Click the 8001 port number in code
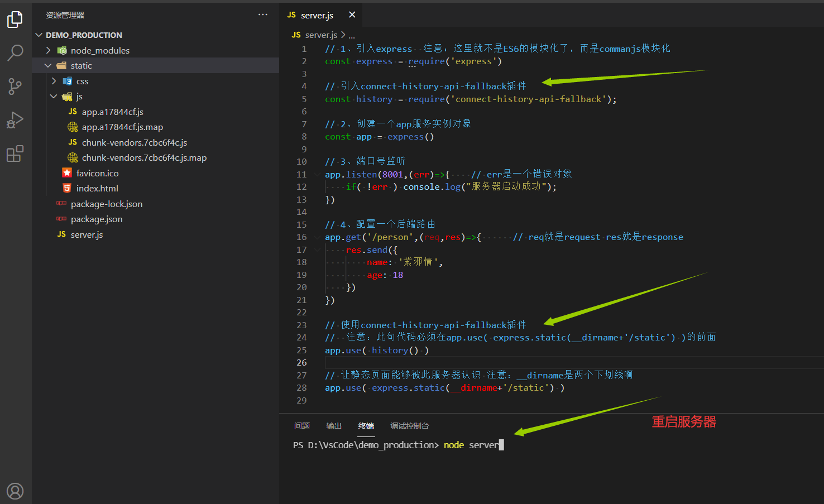This screenshot has height=504, width=824. tap(392, 175)
